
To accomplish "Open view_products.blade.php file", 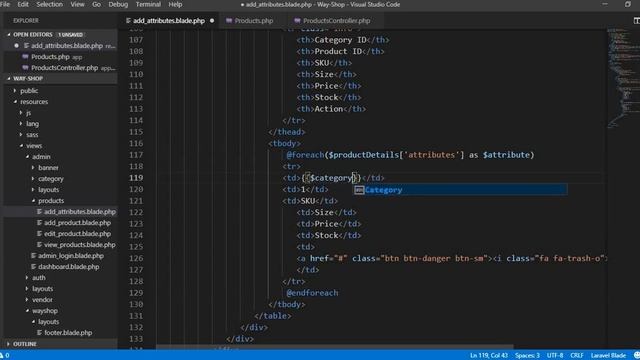I will [x=80, y=245].
